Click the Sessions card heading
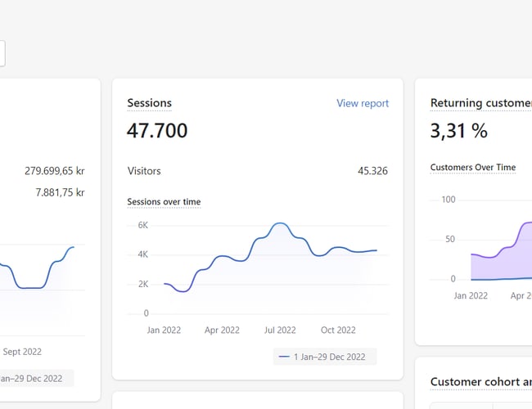The width and height of the screenshot is (532, 409). pyautogui.click(x=150, y=103)
